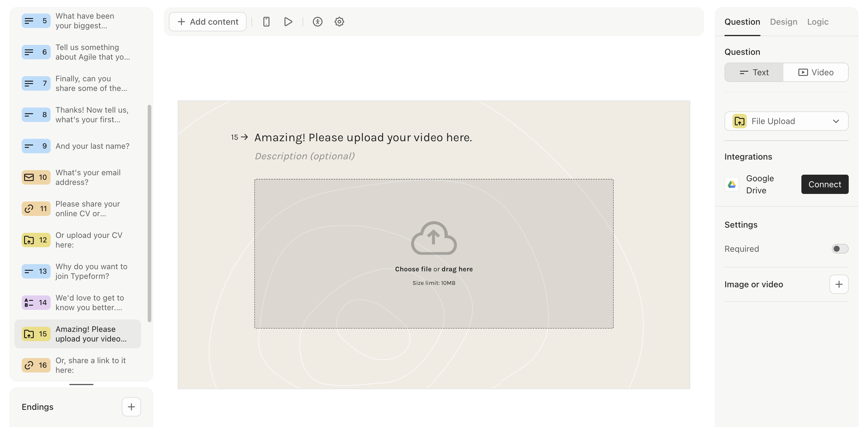The image size is (868, 427).
Task: Edit the question title text
Action: [363, 137]
